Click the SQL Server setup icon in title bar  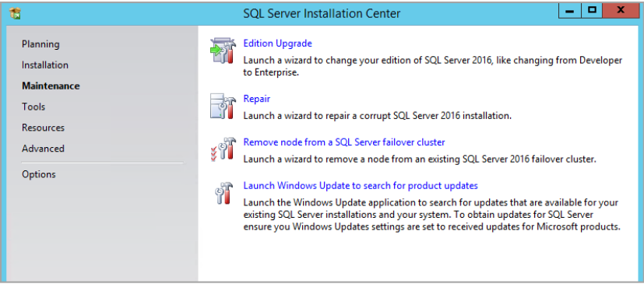16,13
